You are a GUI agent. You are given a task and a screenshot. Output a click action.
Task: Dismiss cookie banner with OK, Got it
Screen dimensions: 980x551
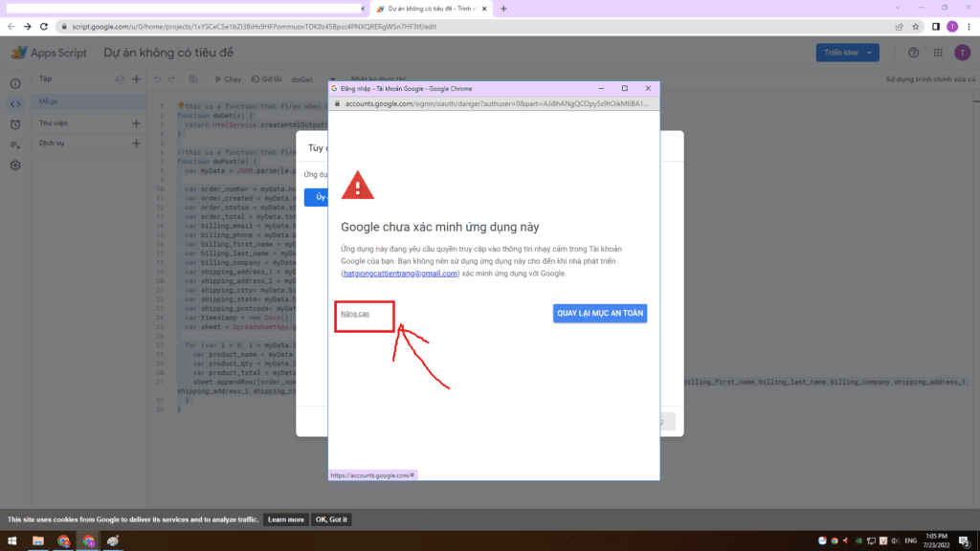point(331,519)
